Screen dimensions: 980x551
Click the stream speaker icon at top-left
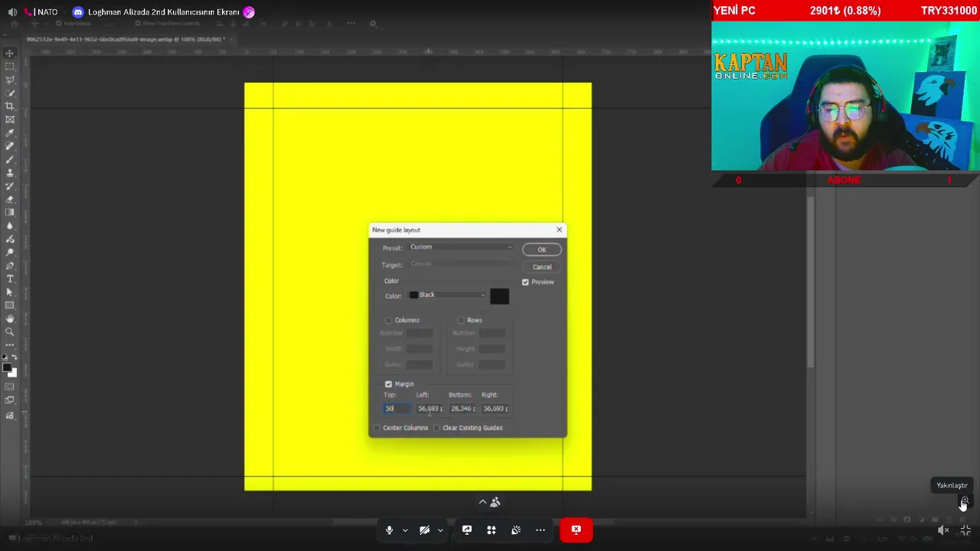coord(12,12)
